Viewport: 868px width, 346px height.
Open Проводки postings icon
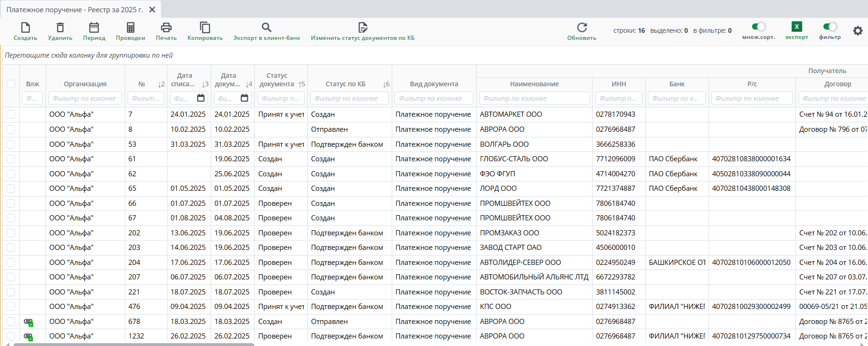point(130,28)
